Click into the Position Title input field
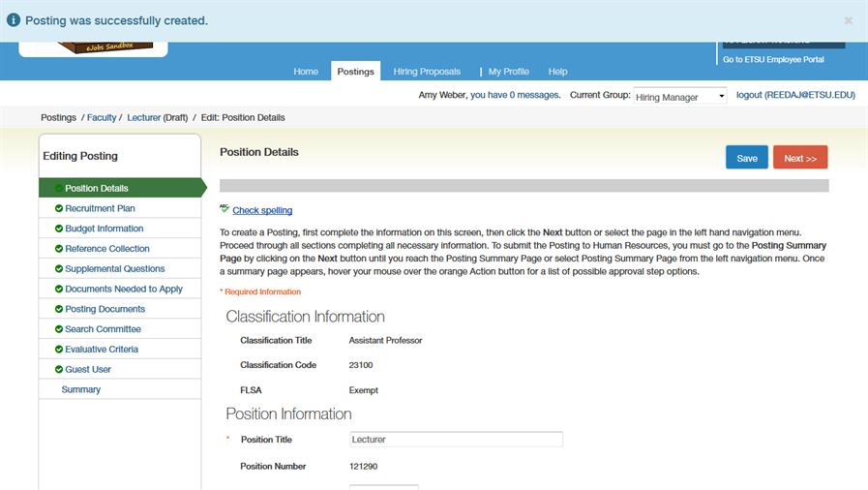 456,440
